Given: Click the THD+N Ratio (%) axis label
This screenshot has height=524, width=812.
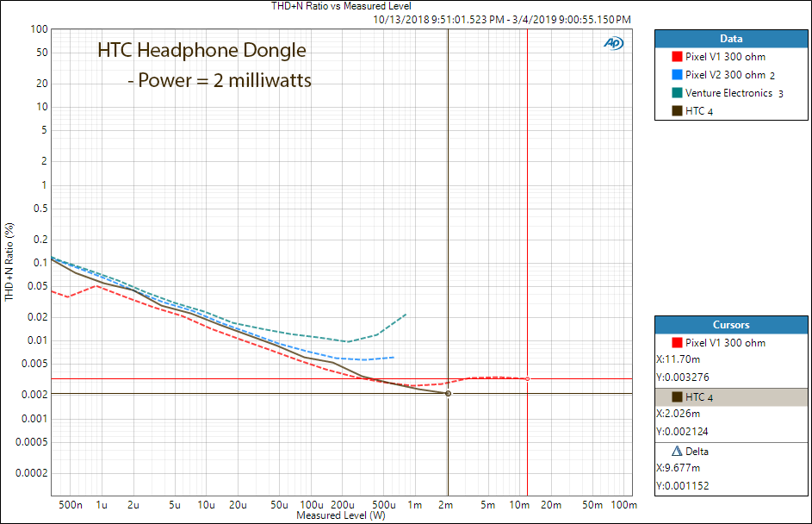Looking at the screenshot, I should point(9,262).
